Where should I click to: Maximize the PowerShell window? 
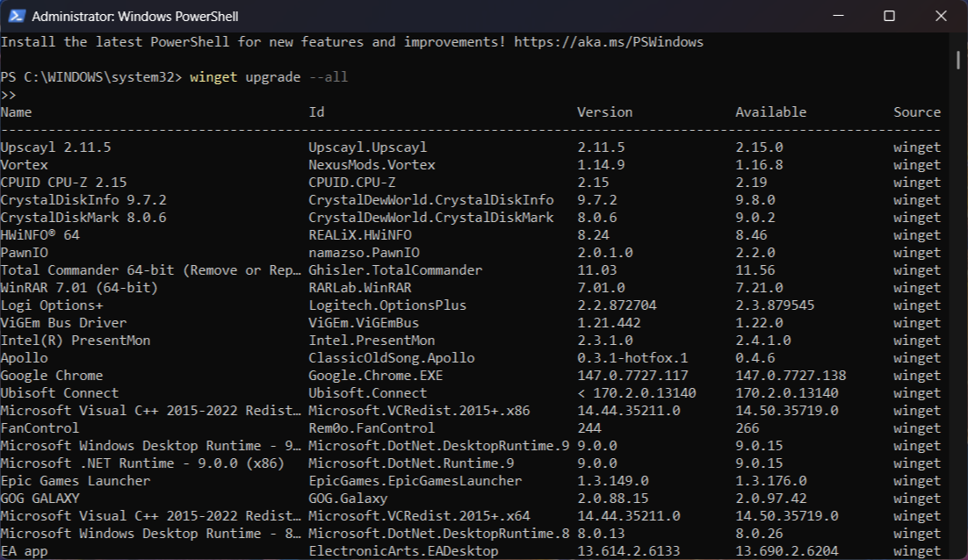pos(889,16)
